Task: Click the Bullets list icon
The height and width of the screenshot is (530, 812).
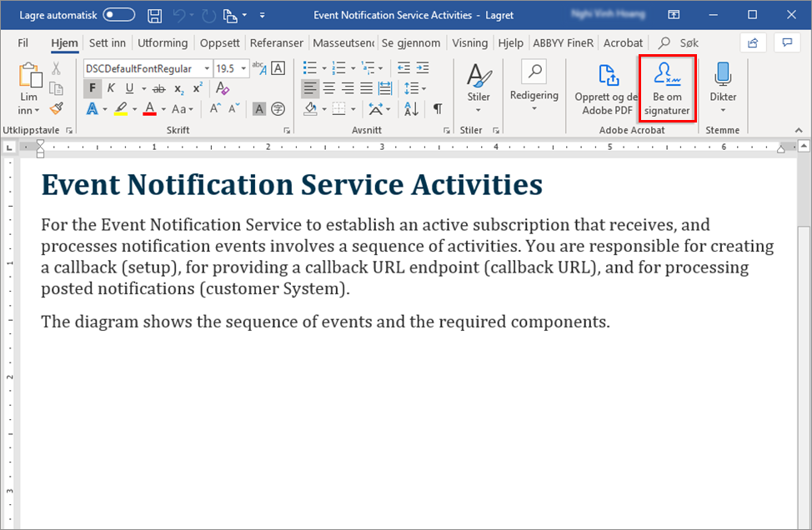Action: coord(309,67)
